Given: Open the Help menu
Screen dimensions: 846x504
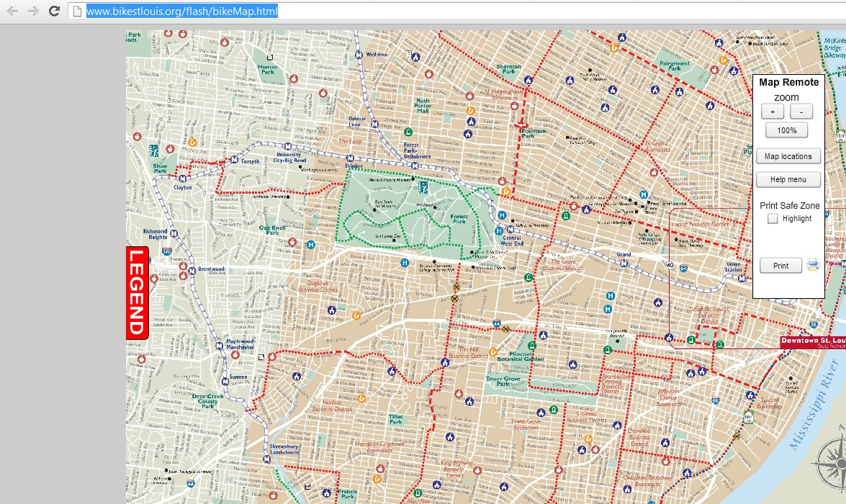Looking at the screenshot, I should click(788, 179).
